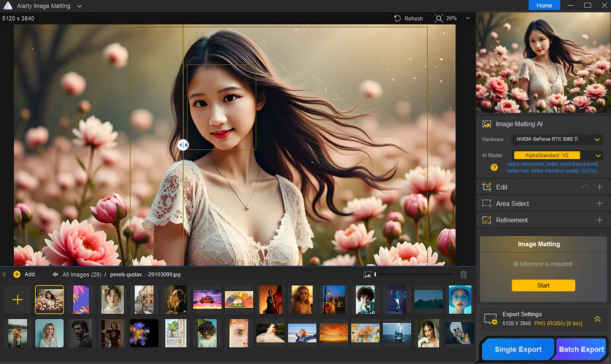Click the Batch Export button
This screenshot has width=611, height=364.
click(x=581, y=349)
